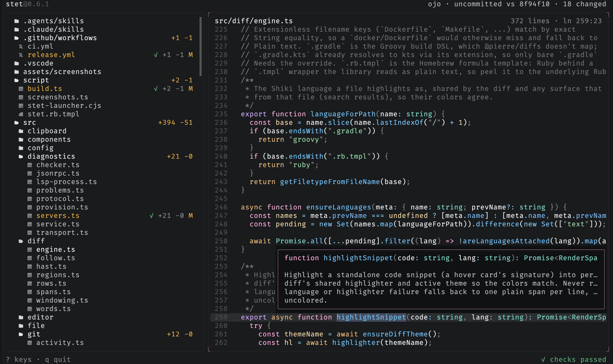Collapse the git folder

(21, 334)
